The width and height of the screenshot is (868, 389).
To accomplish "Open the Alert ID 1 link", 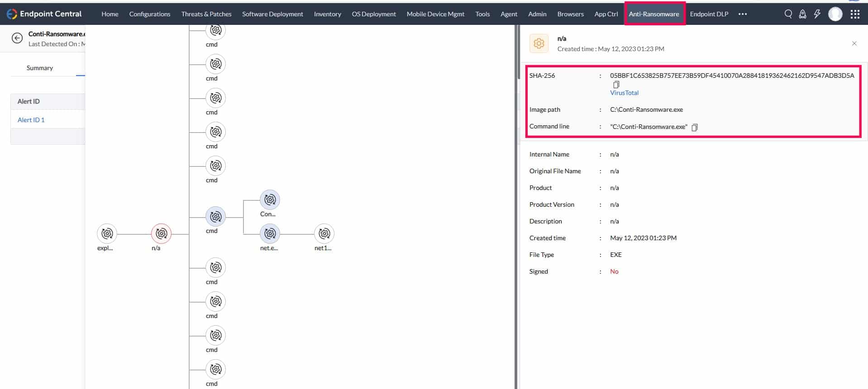I will [x=31, y=120].
